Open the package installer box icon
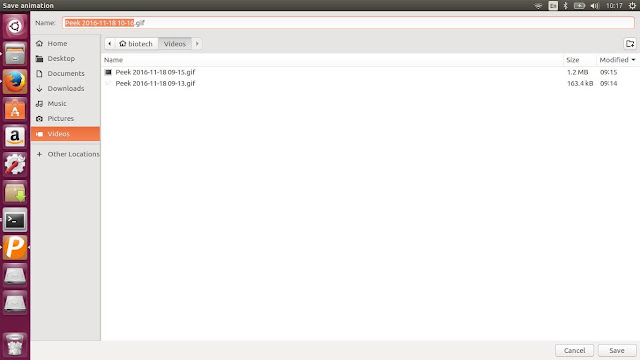 pos(15,192)
